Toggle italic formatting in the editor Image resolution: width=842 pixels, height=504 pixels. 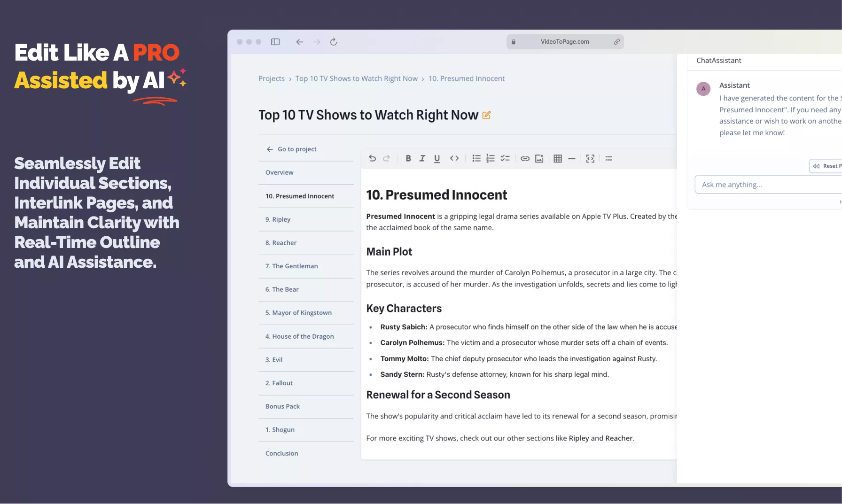click(x=422, y=158)
